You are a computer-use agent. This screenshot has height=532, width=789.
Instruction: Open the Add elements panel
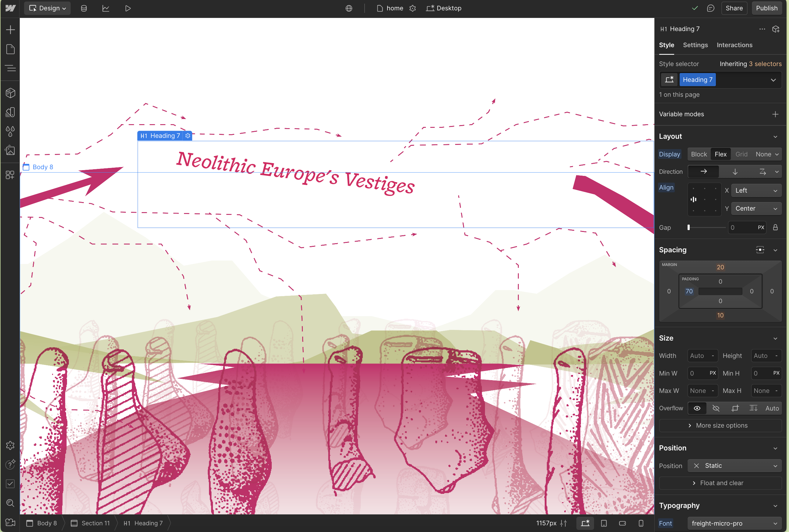[10, 30]
